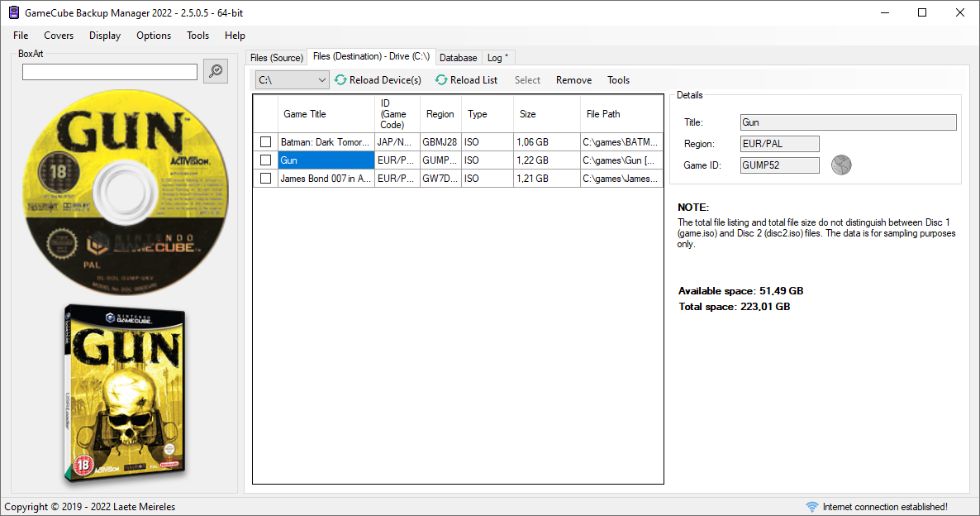Open the Log tab
Viewport: 980px width, 516px height.
pyautogui.click(x=498, y=58)
